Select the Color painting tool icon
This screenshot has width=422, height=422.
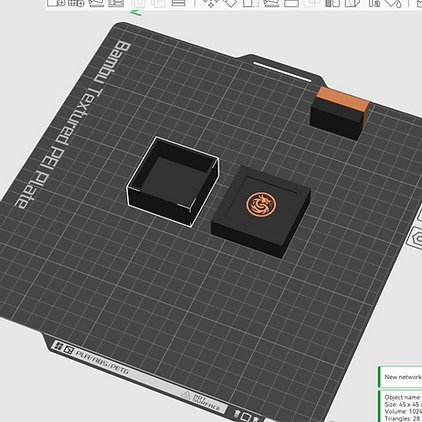pos(394,3)
